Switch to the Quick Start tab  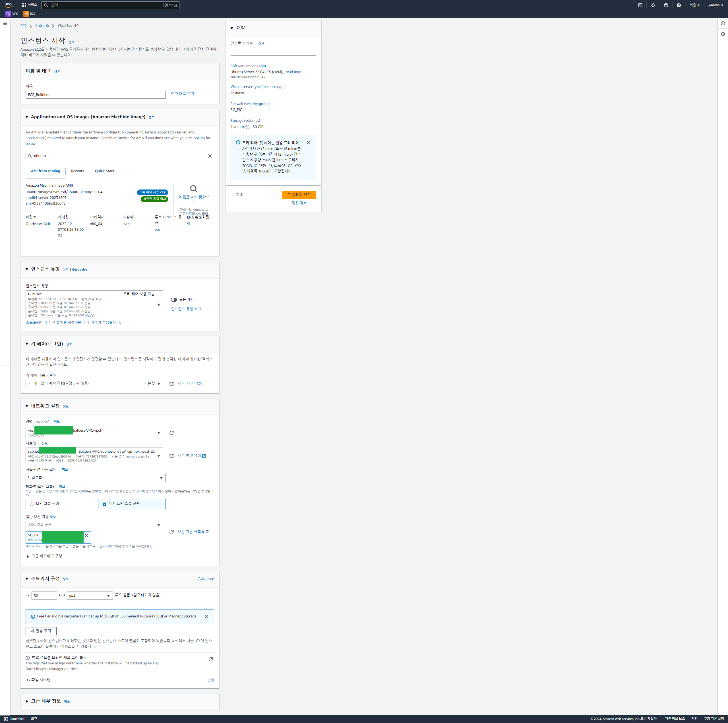(104, 171)
